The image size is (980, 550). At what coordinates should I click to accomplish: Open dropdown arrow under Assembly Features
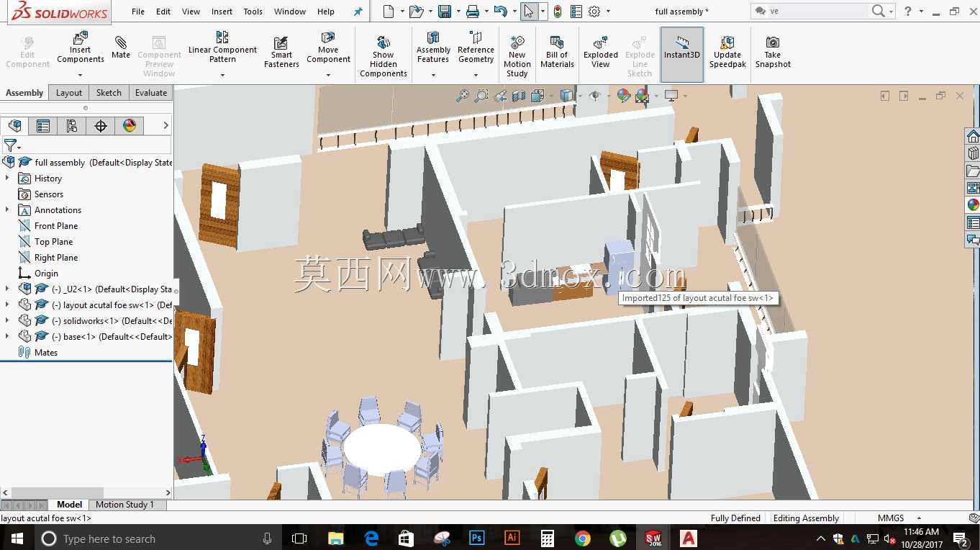433,75
